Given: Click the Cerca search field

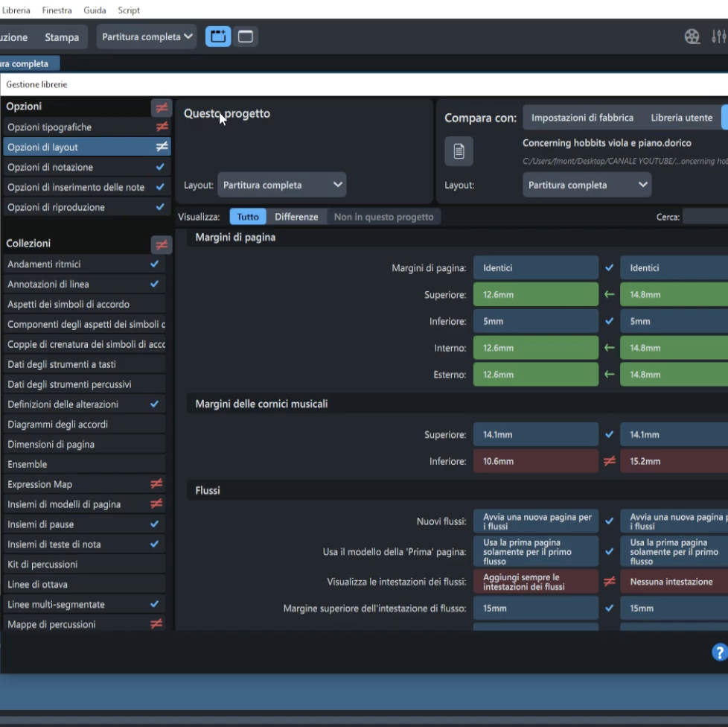Looking at the screenshot, I should coord(705,217).
